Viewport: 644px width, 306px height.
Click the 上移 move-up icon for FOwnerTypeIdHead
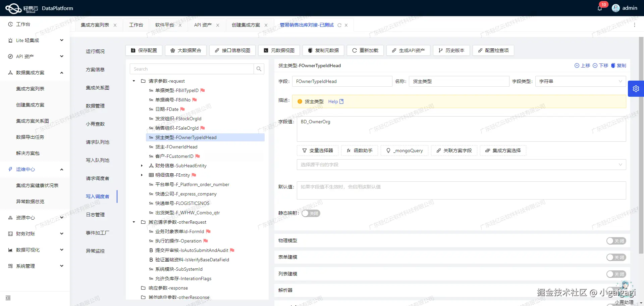[582, 65]
